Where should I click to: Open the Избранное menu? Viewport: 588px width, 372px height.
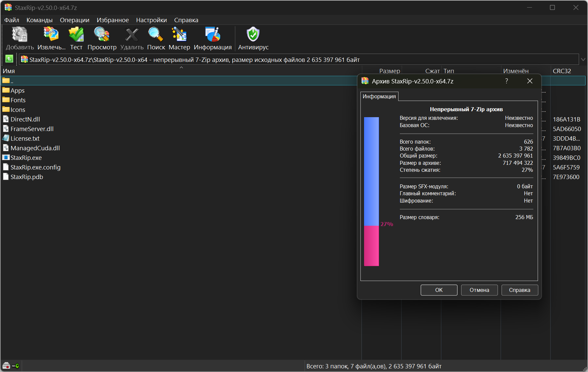pyautogui.click(x=113, y=20)
